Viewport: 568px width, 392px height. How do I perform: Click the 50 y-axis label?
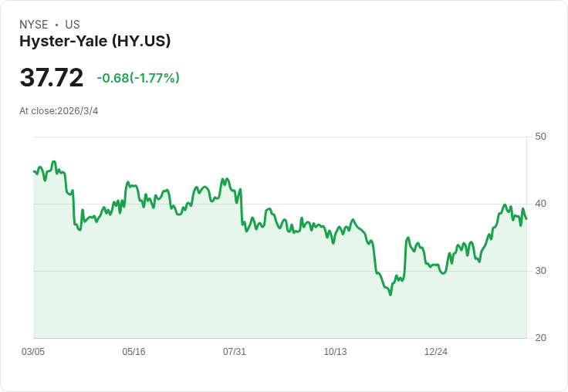coord(540,137)
